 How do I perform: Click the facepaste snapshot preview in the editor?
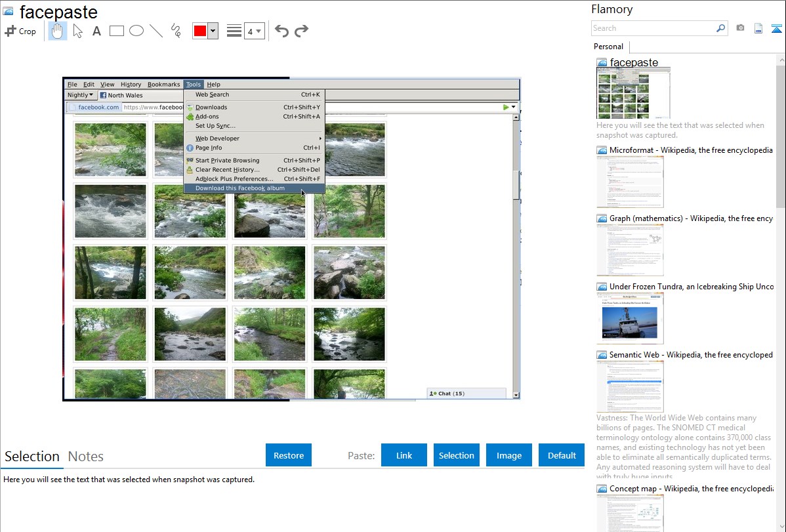[291, 239]
